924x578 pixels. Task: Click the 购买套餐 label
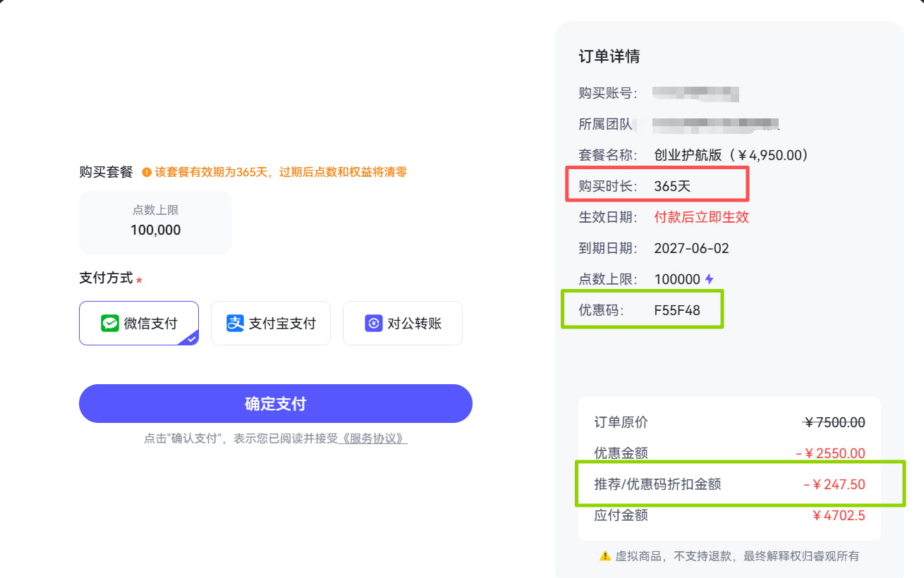pyautogui.click(x=106, y=172)
